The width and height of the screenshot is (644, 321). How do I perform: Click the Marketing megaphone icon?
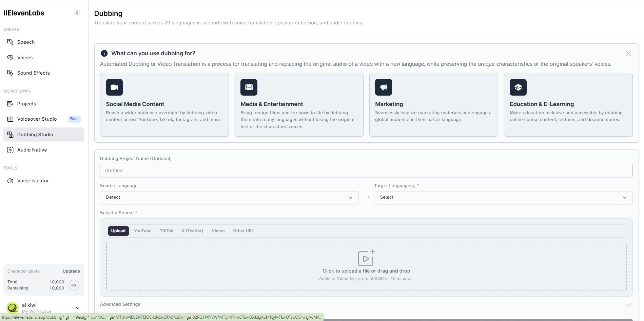point(384,87)
